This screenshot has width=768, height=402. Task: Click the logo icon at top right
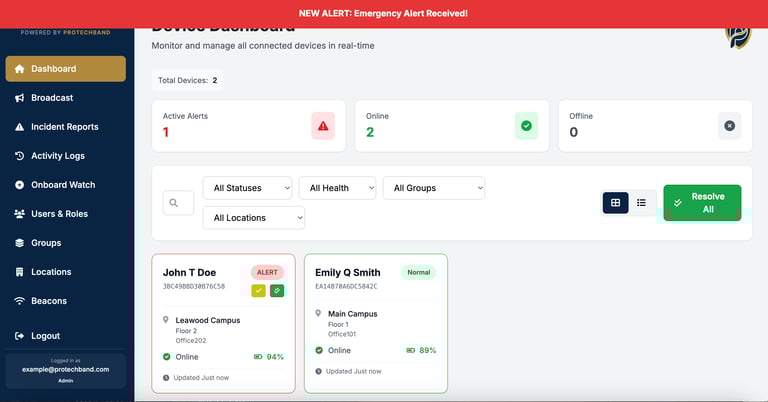click(738, 37)
